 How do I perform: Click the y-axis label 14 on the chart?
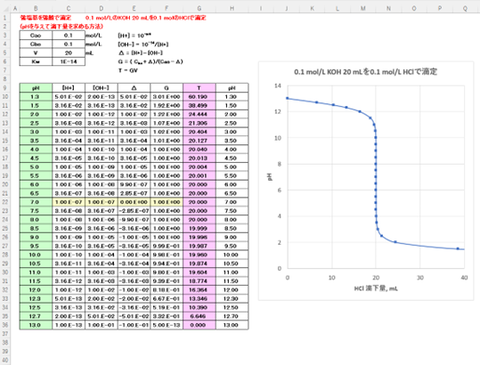278,86
